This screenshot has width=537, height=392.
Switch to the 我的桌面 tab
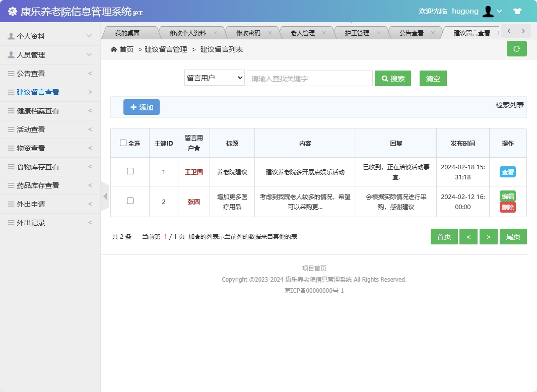[x=130, y=32]
